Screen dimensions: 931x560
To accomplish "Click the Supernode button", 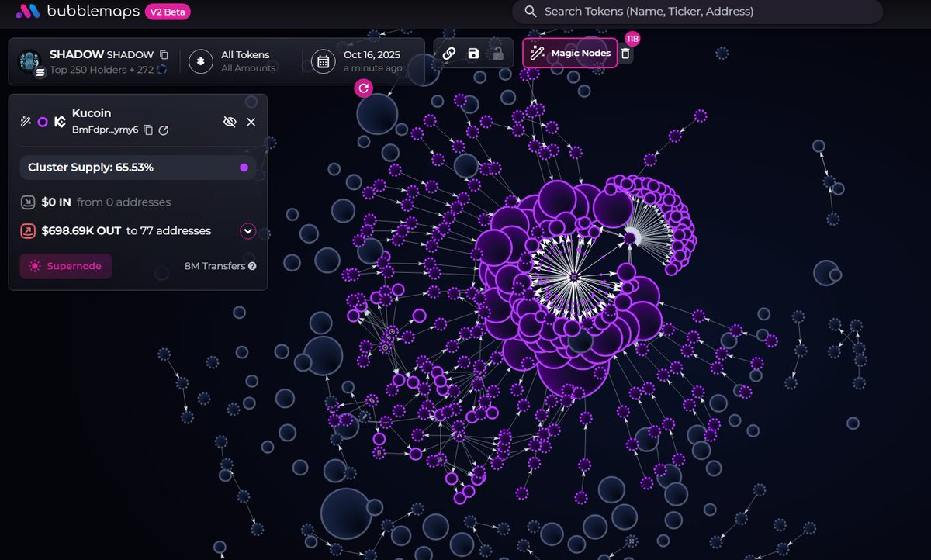I will point(66,266).
